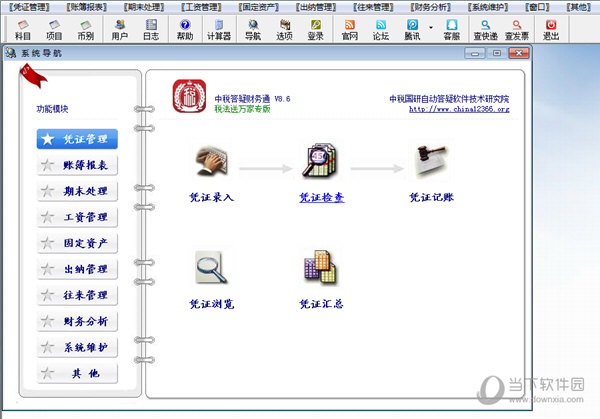Click the 查发票 invoice lookup icon
Screen dimensions: 600x419
click(517, 30)
